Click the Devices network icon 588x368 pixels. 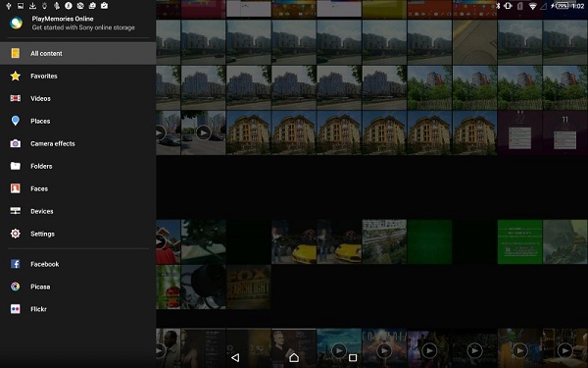click(x=16, y=211)
